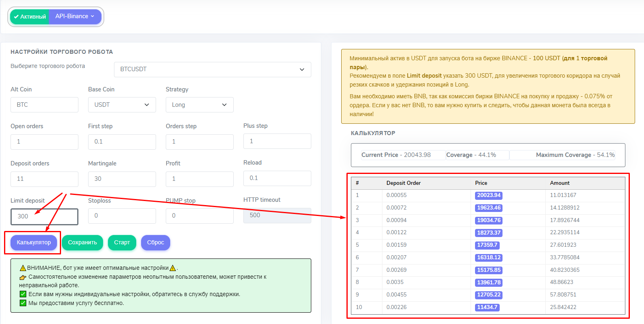Click the 11434.7 price badge
644x324 pixels.
[x=487, y=307]
